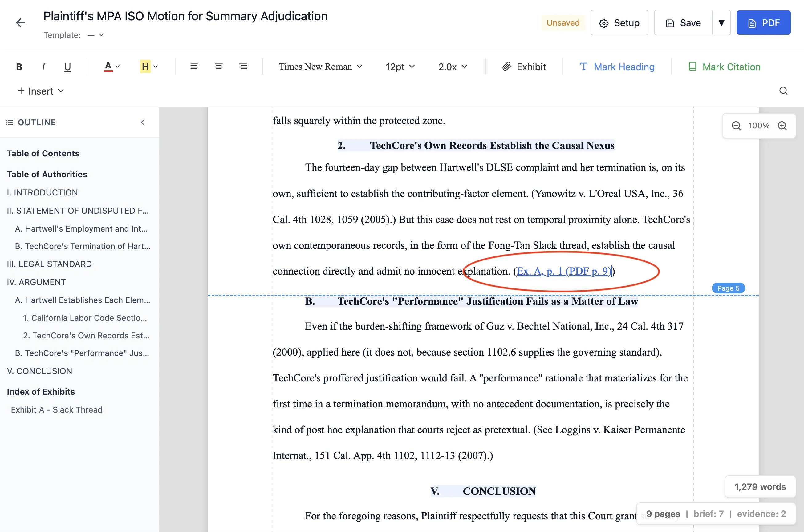The height and width of the screenshot is (532, 804).
Task: Open Table of Authorities in outline
Action: [47, 174]
